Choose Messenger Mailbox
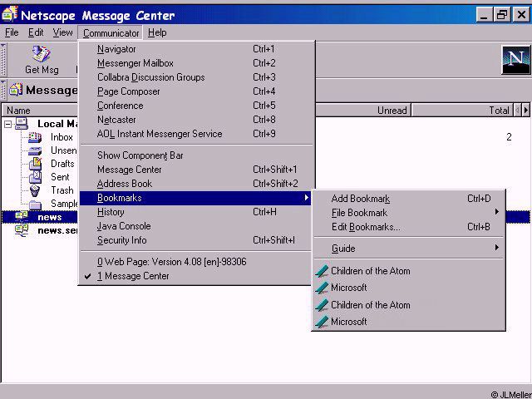The image size is (532, 399). pos(196,63)
